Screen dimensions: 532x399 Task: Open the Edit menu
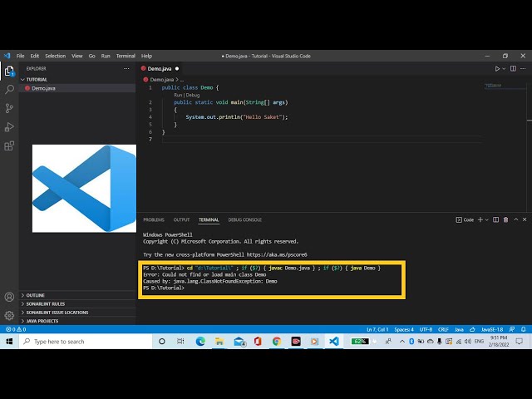click(35, 56)
